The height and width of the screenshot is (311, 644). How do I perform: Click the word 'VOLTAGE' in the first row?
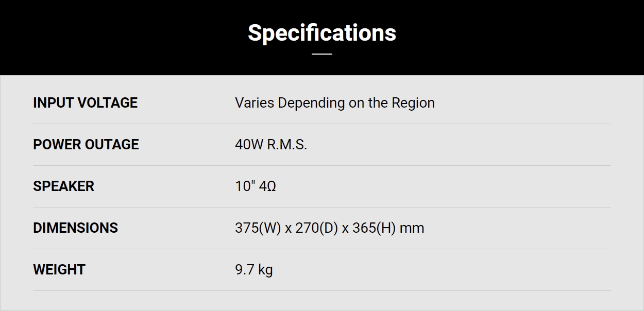point(107,102)
